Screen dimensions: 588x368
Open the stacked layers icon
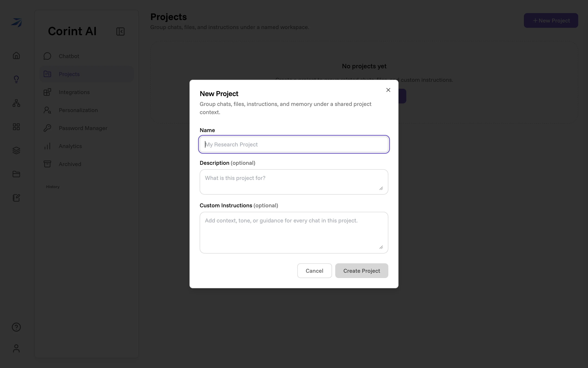click(x=16, y=150)
